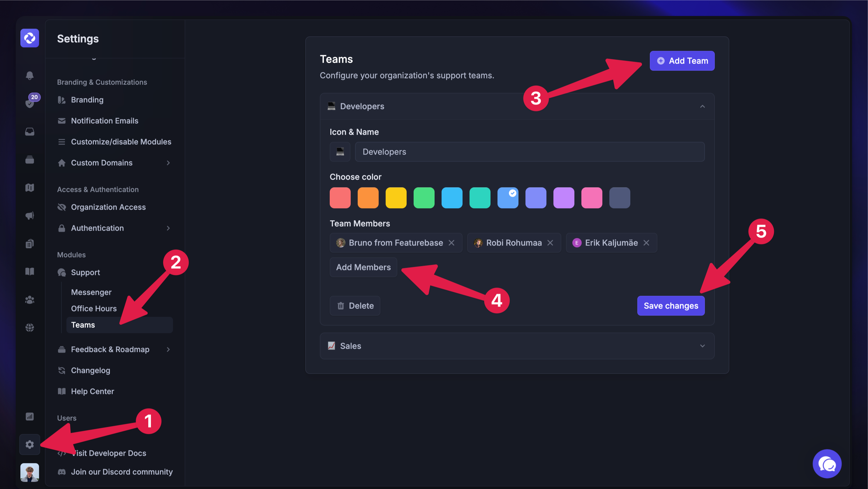Click the Developers team laptop icon picker
The height and width of the screenshot is (489, 868).
[x=340, y=152]
